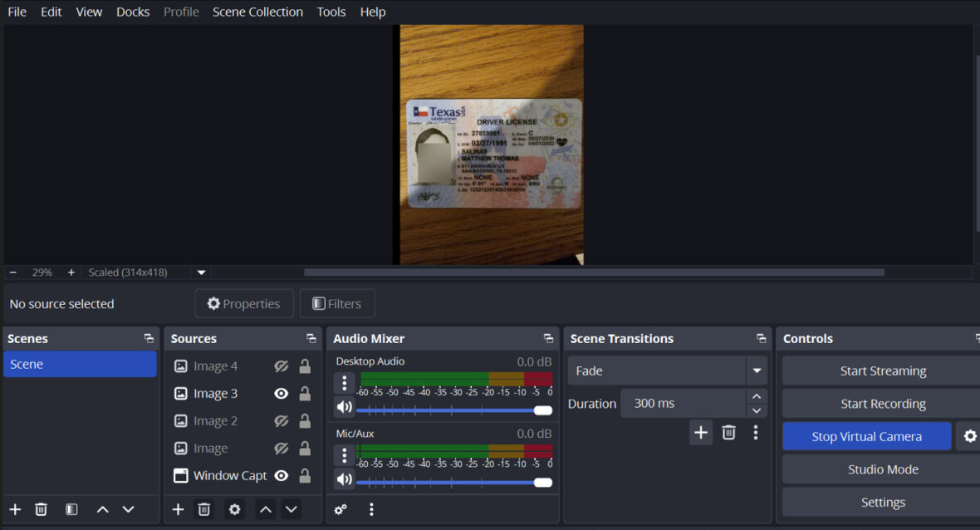Viewport: 980px width, 530px height.
Task: Select Scene in the Scenes list
Action: [80, 363]
